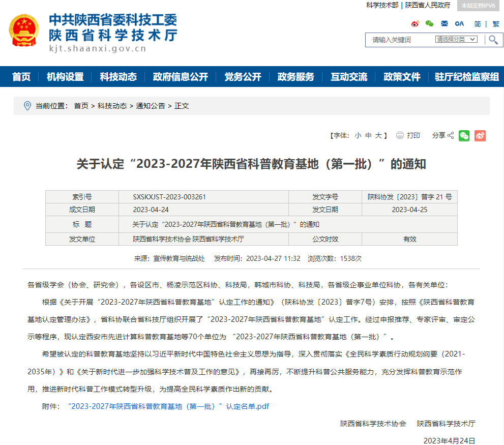Click the printer icon to print
Image resolution: width=504 pixels, height=445 pixels.
(400, 135)
